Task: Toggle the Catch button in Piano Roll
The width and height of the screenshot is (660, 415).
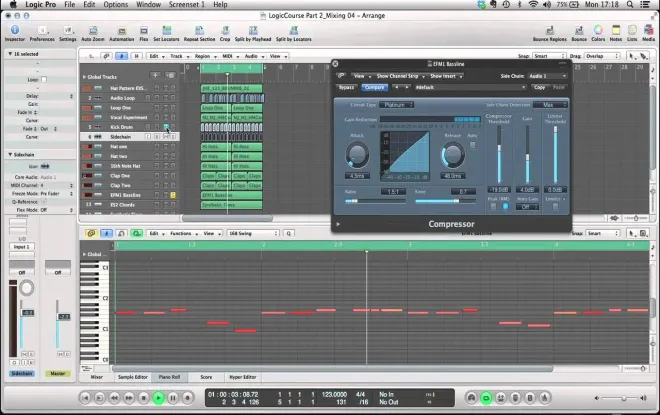Action: point(106,233)
